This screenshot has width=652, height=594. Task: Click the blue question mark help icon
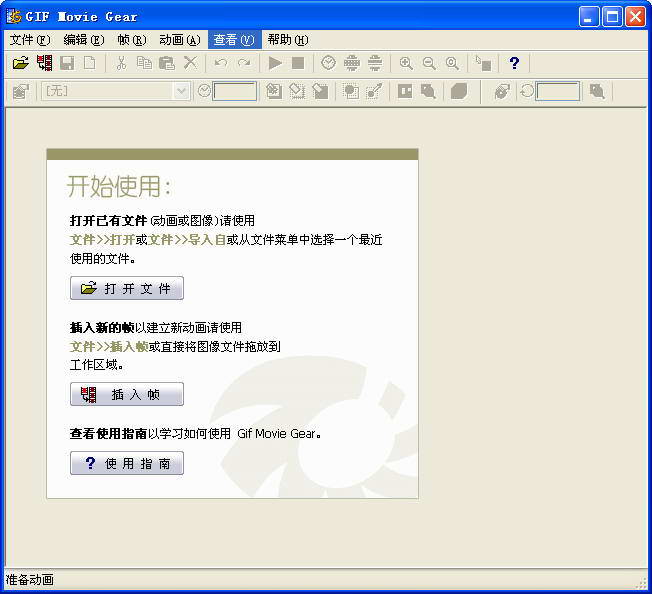[x=514, y=63]
